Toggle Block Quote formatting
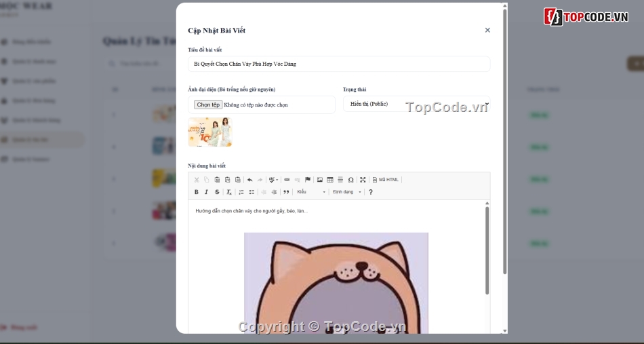Image resolution: width=644 pixels, height=344 pixels. click(286, 192)
